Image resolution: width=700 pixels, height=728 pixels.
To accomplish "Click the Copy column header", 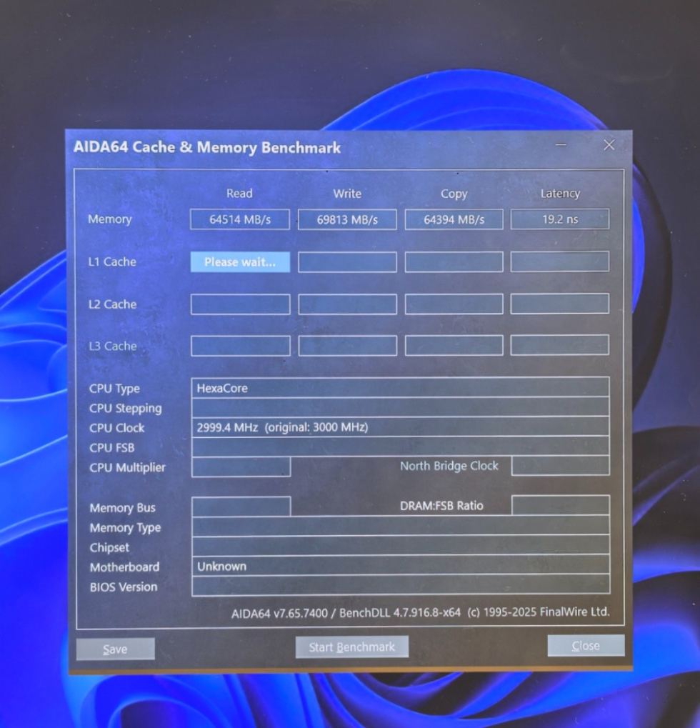I will (x=454, y=194).
